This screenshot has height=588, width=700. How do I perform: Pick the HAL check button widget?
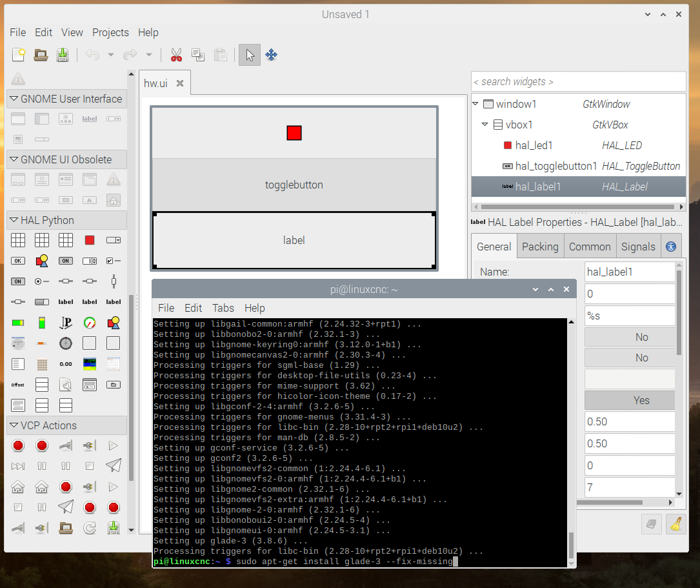pyautogui.click(x=114, y=261)
